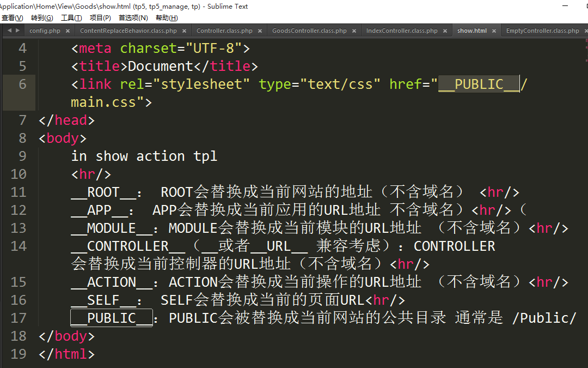
Task: Close the config.php tab
Action: [x=68, y=31]
